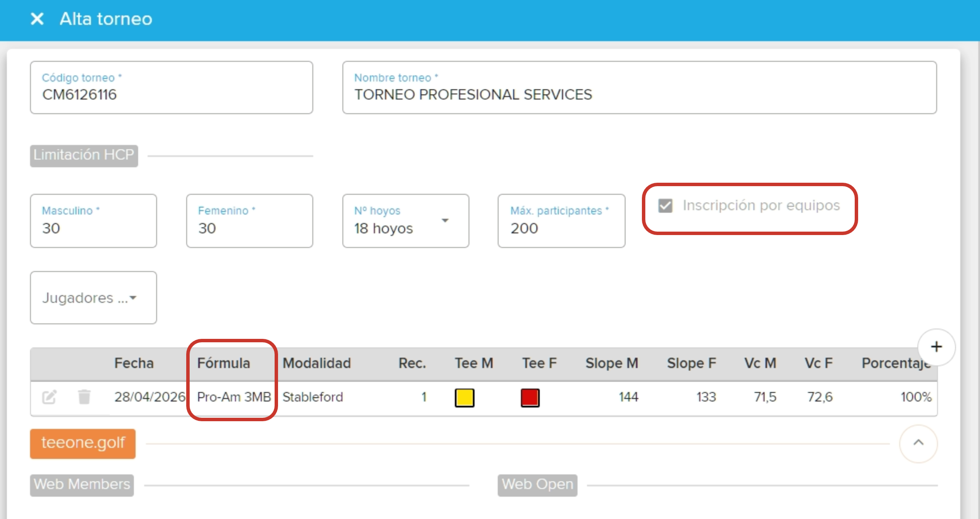The height and width of the screenshot is (519, 980).
Task: Click the Slope M column header
Action: pyautogui.click(x=612, y=363)
